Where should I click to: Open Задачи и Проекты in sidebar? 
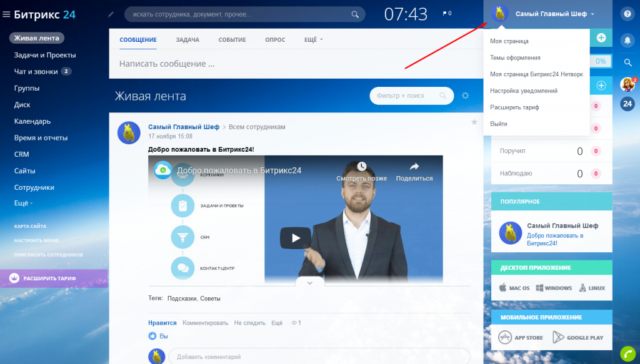click(45, 55)
